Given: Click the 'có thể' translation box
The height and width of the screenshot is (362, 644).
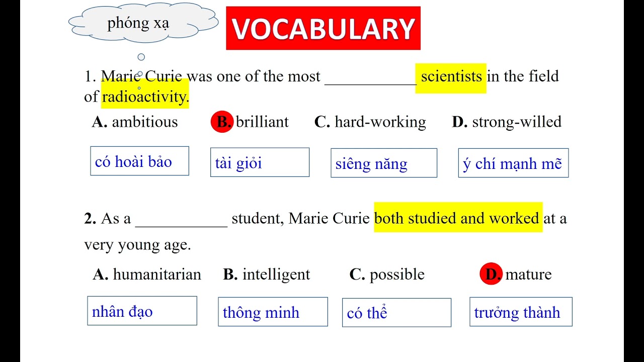Looking at the screenshot, I should pos(396,312).
